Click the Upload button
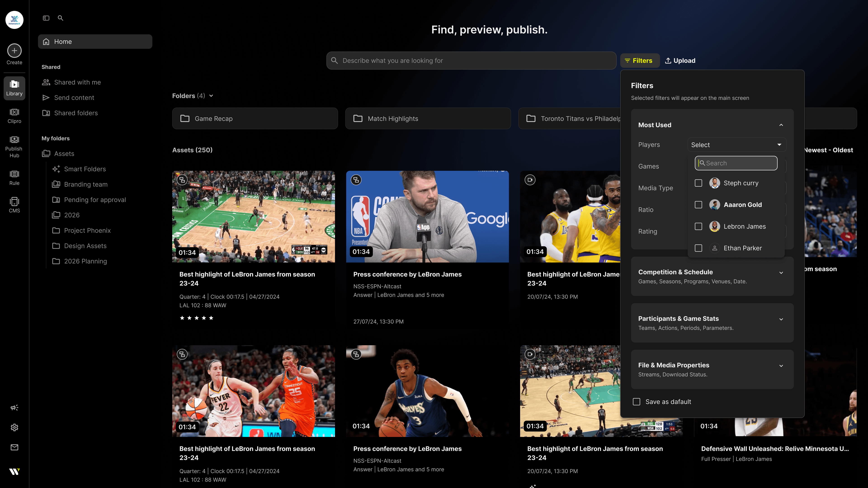The height and width of the screenshot is (488, 868). coord(680,61)
